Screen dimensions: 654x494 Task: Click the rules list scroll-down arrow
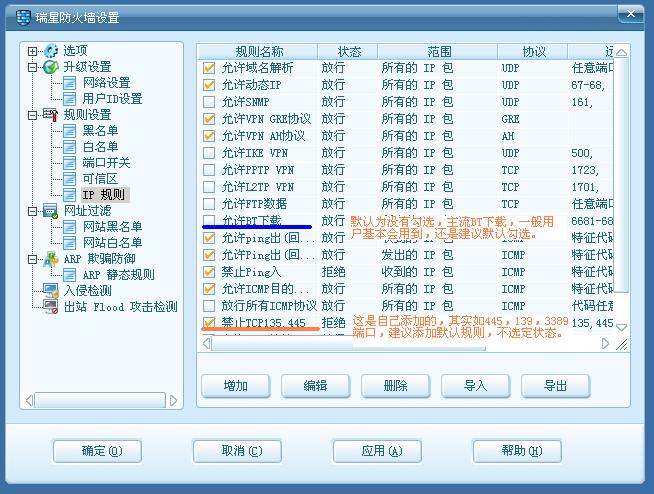pyautogui.click(x=621, y=328)
